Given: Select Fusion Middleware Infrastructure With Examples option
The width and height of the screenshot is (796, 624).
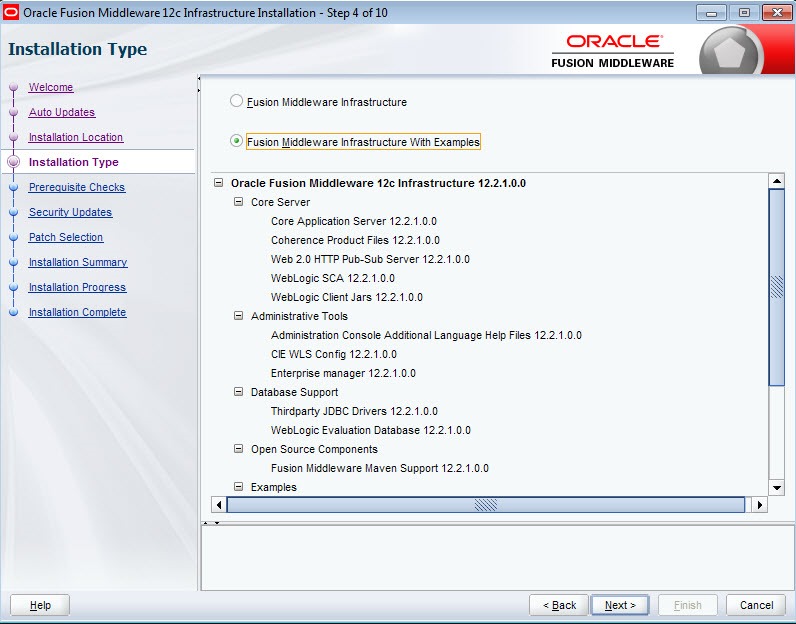Looking at the screenshot, I should tap(236, 141).
